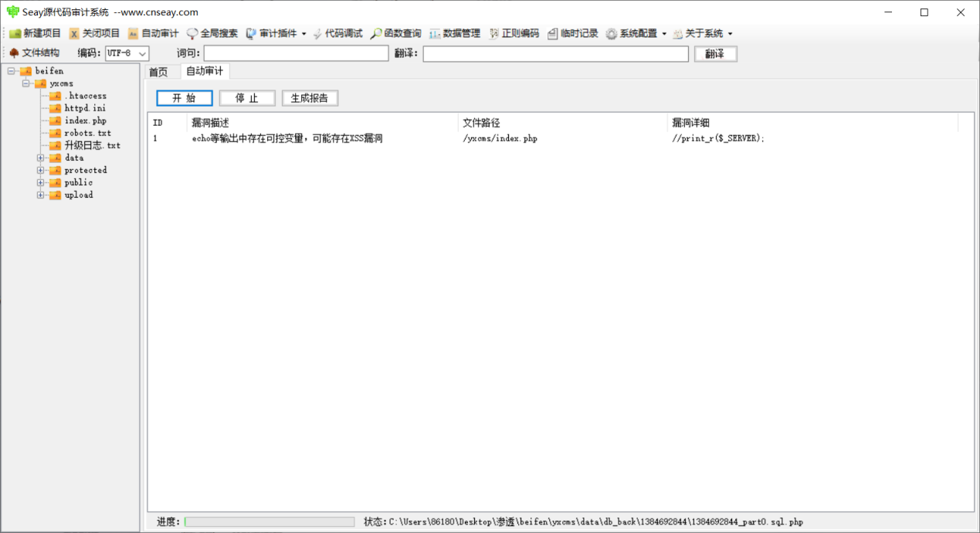Open the 系统配置 settings dropdown

click(x=664, y=34)
